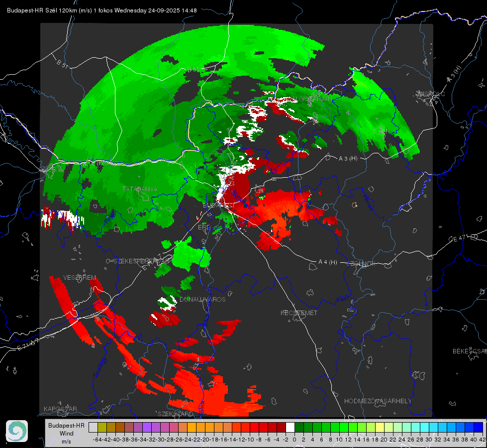The height and width of the screenshot is (448, 487).
Task: Pick the grey swatch at the legend's left end
Action: (93, 427)
